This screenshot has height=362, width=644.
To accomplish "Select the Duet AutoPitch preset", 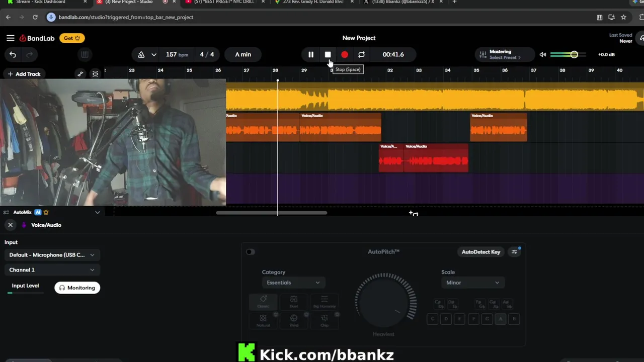I will (x=294, y=302).
